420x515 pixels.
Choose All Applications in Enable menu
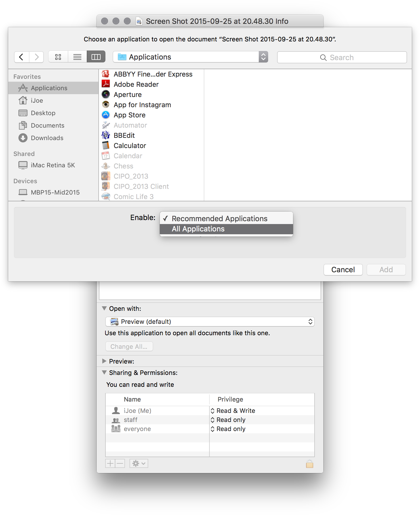click(226, 229)
